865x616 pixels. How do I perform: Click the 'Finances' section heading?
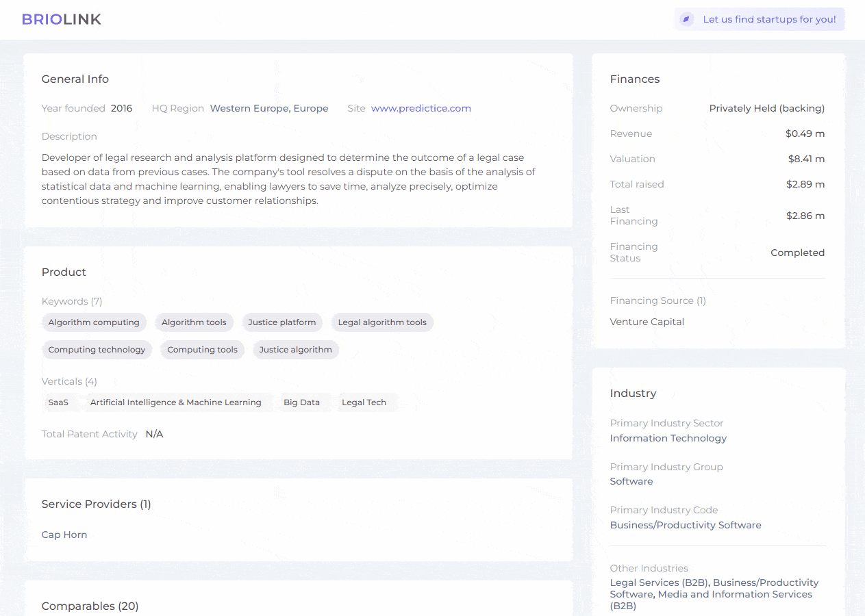pos(635,79)
